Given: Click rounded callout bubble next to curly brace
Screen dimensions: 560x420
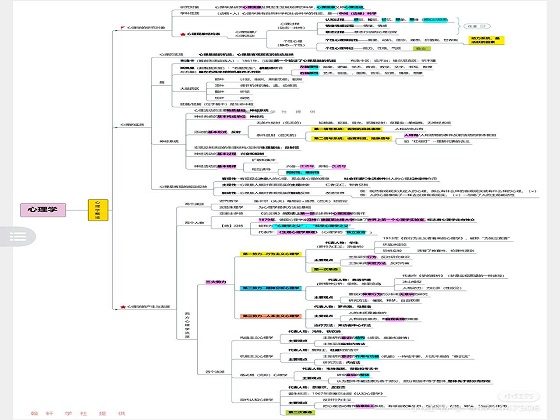Looking at the screenshot, I should [x=477, y=26].
